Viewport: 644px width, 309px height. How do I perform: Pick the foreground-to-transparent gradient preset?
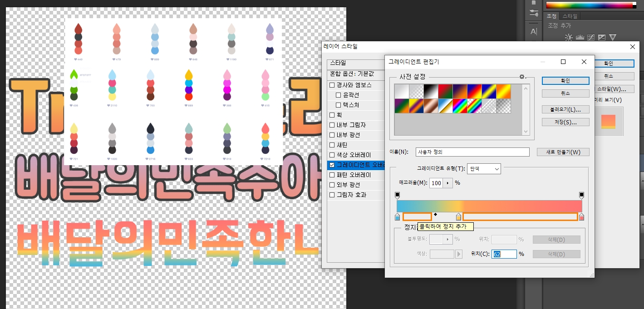416,92
